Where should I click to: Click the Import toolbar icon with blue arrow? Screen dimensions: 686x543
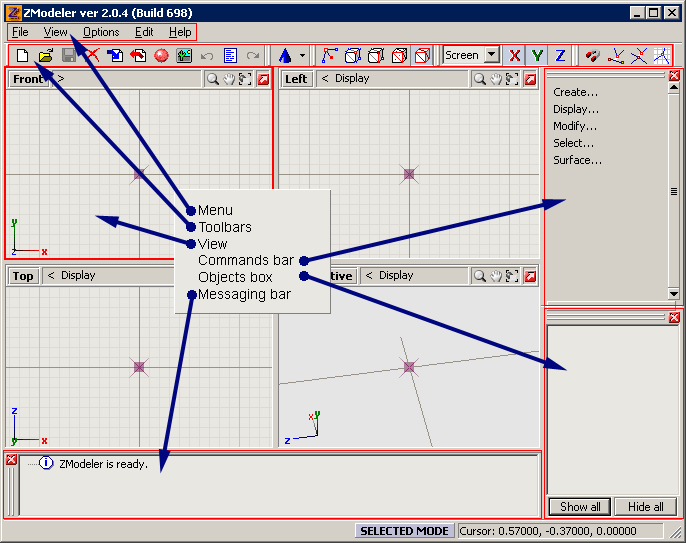pyautogui.click(x=115, y=56)
